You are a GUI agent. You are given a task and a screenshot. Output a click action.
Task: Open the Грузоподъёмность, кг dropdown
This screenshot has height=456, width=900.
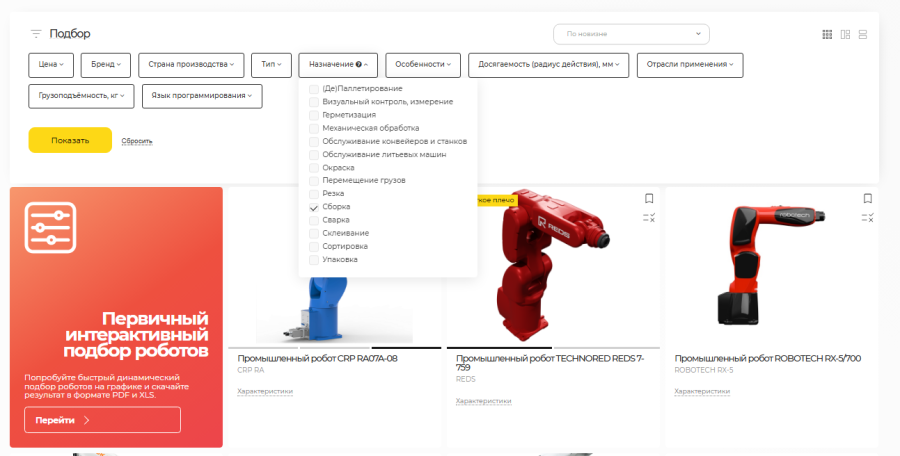click(x=82, y=96)
